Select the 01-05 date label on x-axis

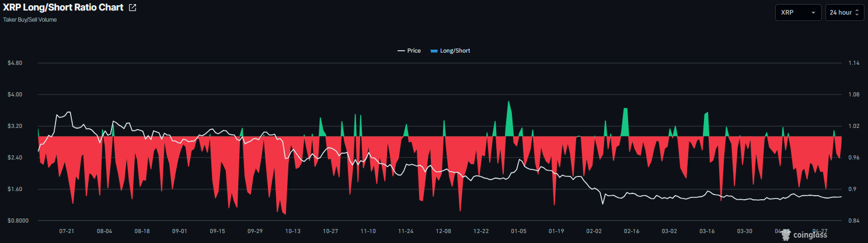tap(518, 231)
